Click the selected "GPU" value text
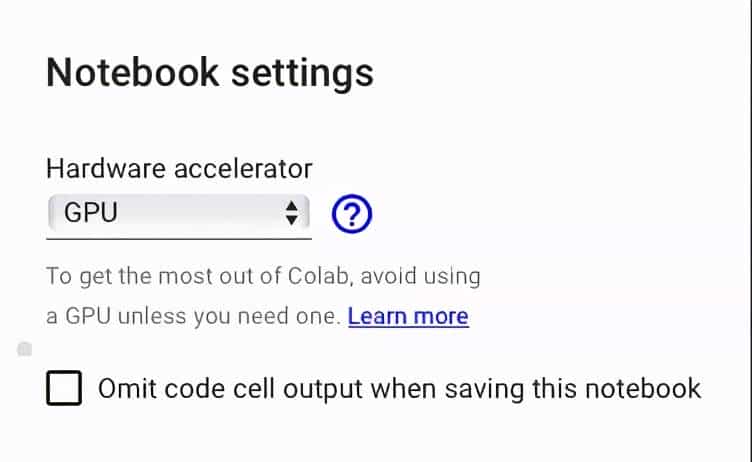Image resolution: width=752 pixels, height=462 pixels. pyautogui.click(x=91, y=212)
